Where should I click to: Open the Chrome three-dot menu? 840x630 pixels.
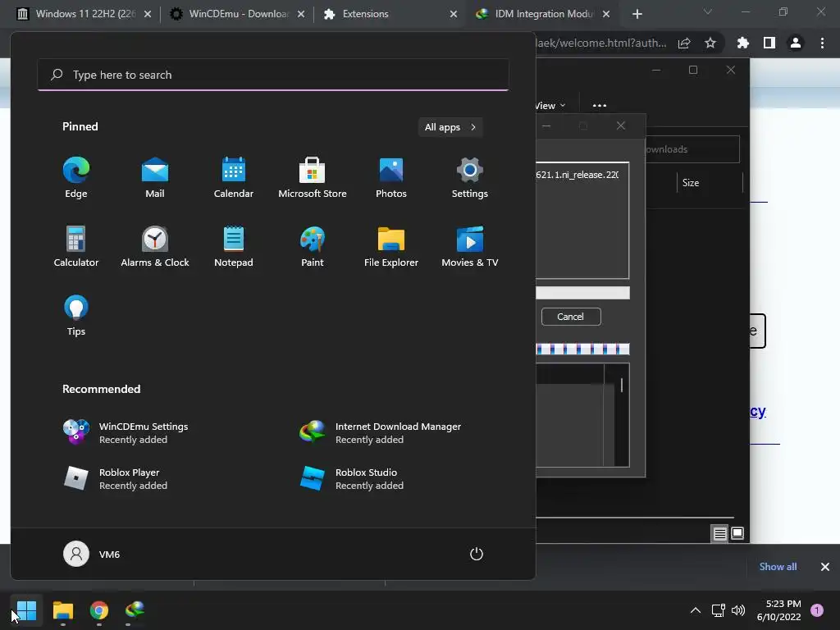pyautogui.click(x=822, y=43)
